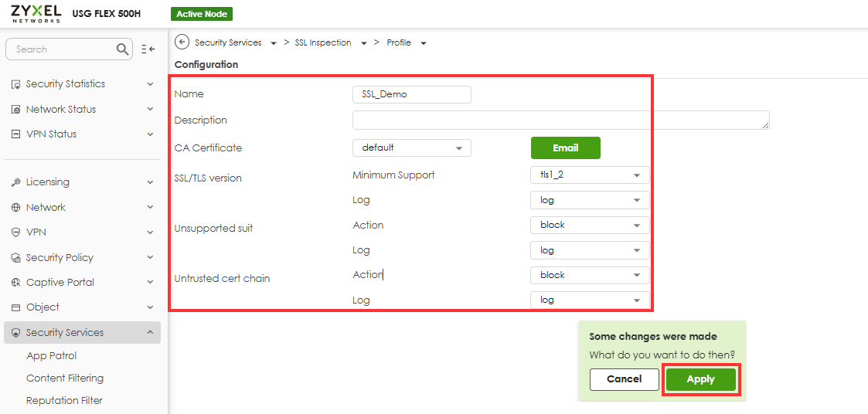Collapse the sidebar with the menu toggle icon
This screenshot has width=868, height=414.
tap(148, 49)
